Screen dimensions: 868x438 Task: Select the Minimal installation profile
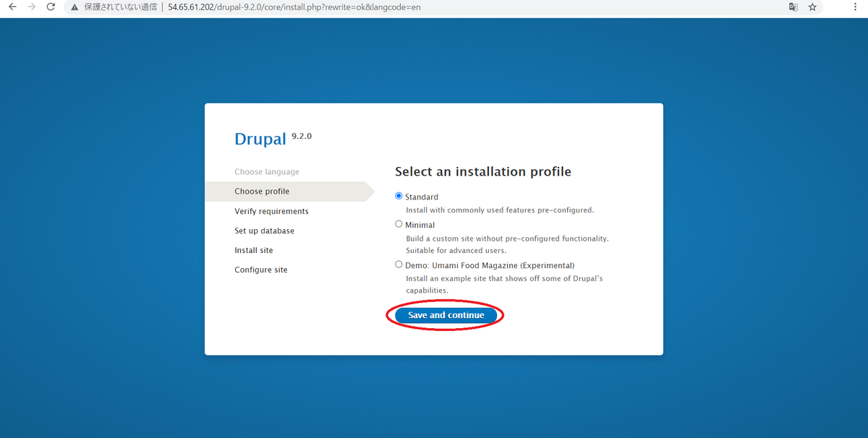[x=399, y=224]
